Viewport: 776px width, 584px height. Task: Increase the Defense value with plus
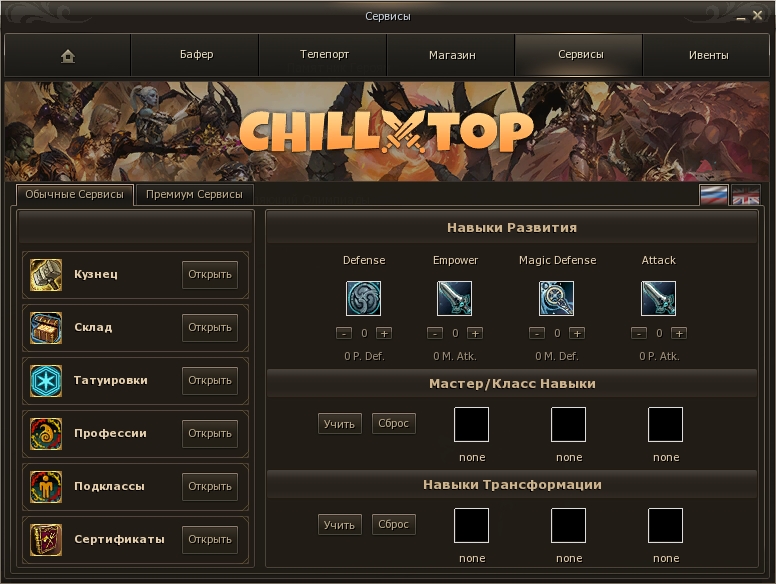[384, 333]
